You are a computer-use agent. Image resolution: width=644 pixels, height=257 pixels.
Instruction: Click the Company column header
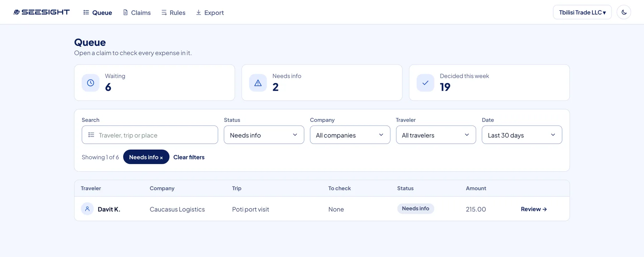(162, 188)
